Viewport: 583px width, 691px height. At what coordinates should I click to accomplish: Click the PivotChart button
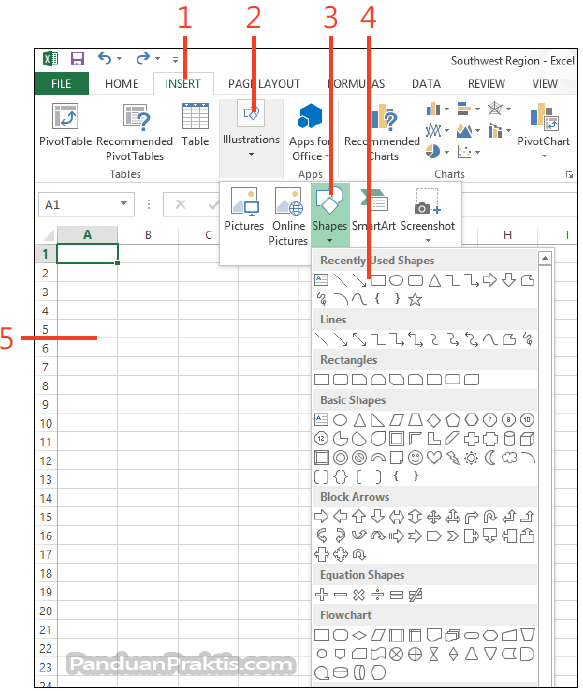pyautogui.click(x=544, y=128)
